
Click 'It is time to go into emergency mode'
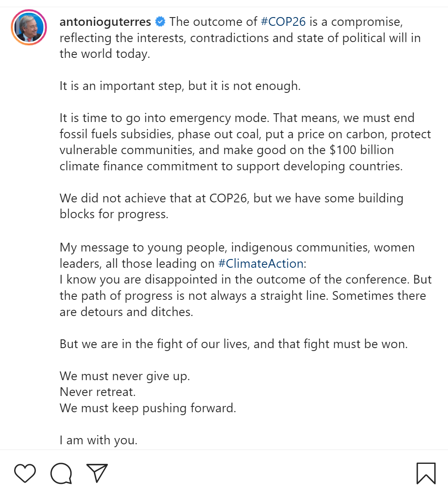coord(164,118)
